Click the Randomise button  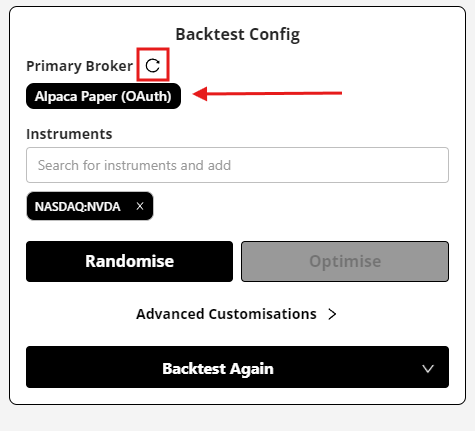(x=129, y=261)
